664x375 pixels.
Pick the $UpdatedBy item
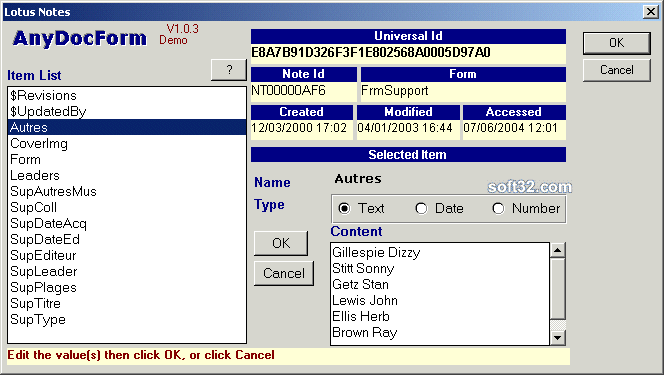pos(127,111)
